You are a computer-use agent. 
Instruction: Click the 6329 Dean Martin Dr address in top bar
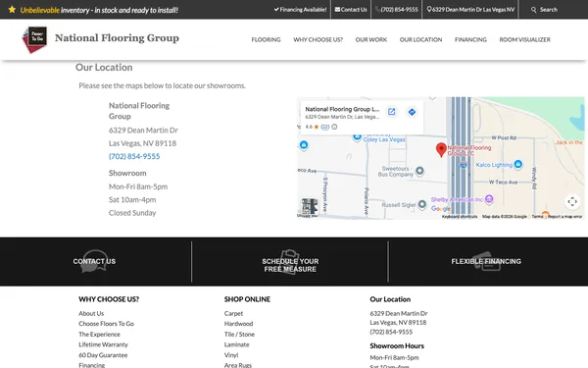(470, 10)
